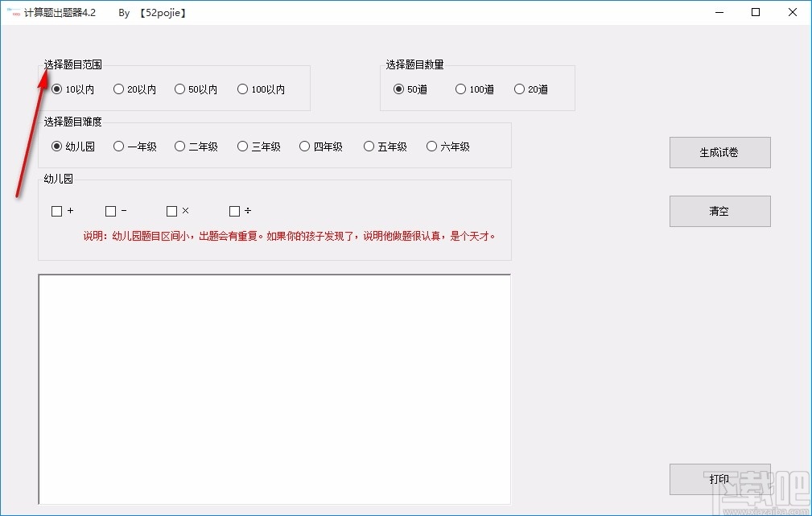Switch difficulty to 三年级
This screenshot has height=516, width=812.
[242, 146]
